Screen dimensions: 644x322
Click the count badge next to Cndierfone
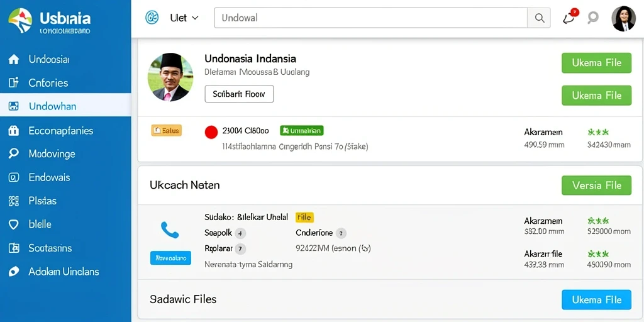[x=341, y=233]
